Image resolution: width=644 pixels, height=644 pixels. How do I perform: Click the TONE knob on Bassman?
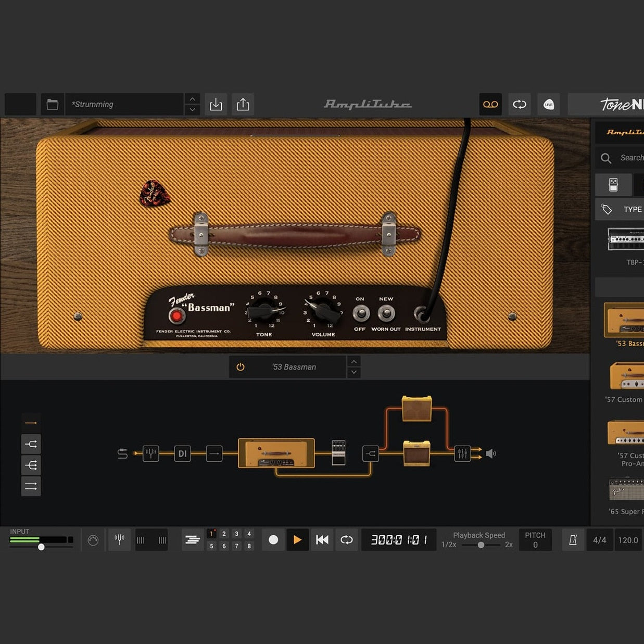tap(264, 311)
